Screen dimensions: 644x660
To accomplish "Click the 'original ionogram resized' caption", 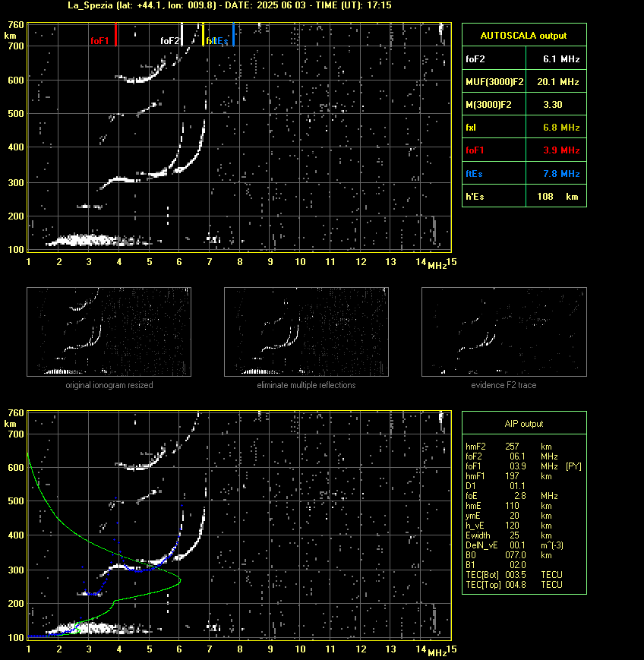I will (x=109, y=385).
